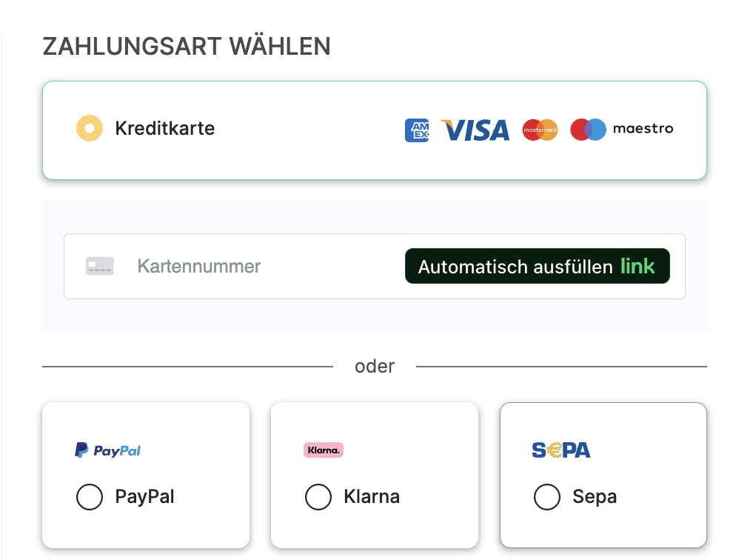Image resolution: width=736 pixels, height=560 pixels.
Task: Choose the Sepa radio button
Action: click(x=547, y=497)
